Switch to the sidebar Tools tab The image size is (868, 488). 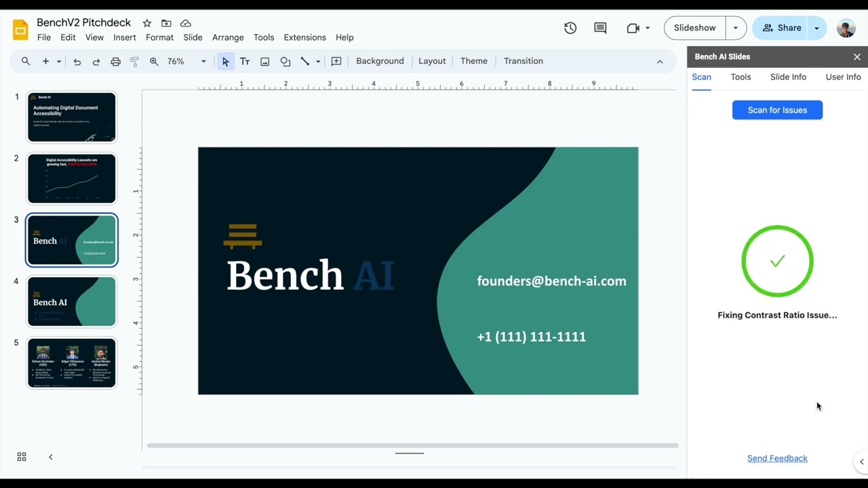pos(741,77)
